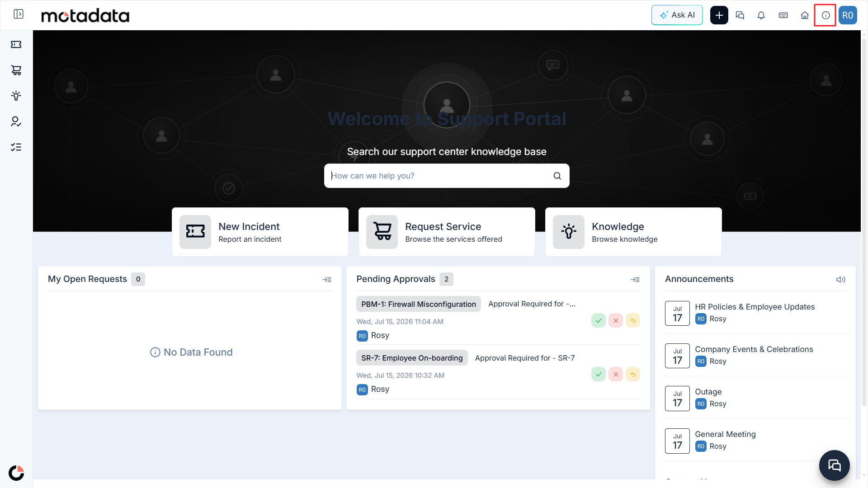The image size is (868, 488).
Task: Open the floating chat bubble button
Action: (x=834, y=465)
